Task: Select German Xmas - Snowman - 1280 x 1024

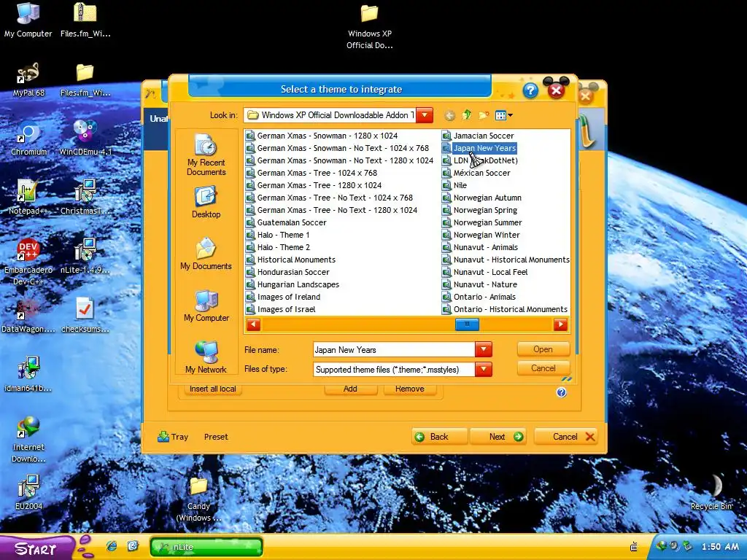Action: click(322, 136)
